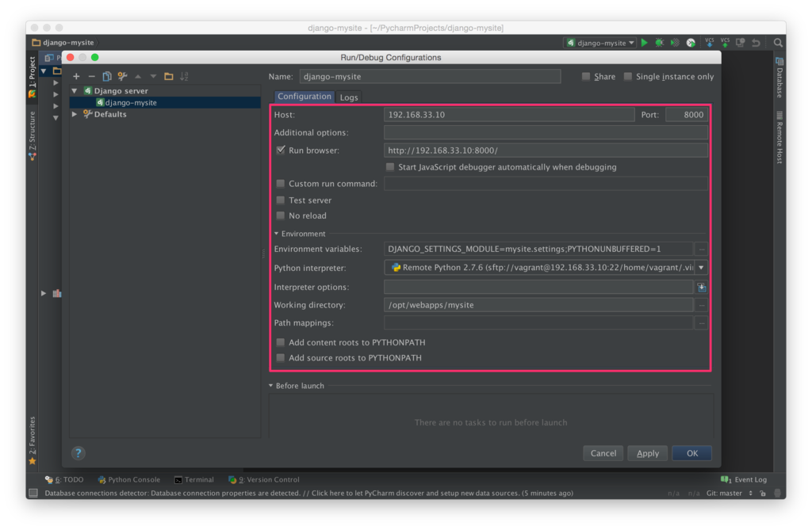812x530 pixels.
Task: Enable Custom run command checkbox
Action: (280, 183)
